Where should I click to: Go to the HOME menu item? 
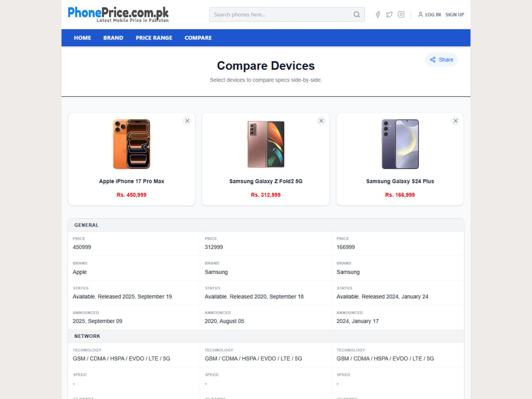(x=82, y=38)
